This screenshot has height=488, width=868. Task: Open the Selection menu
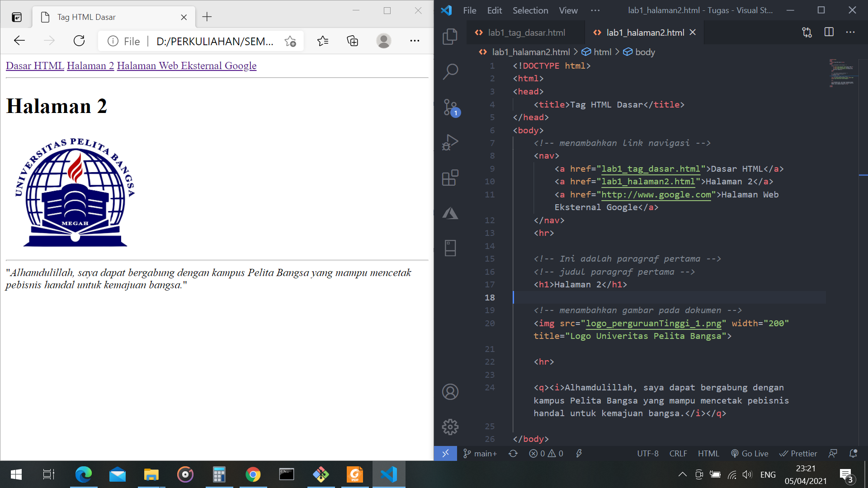point(530,10)
